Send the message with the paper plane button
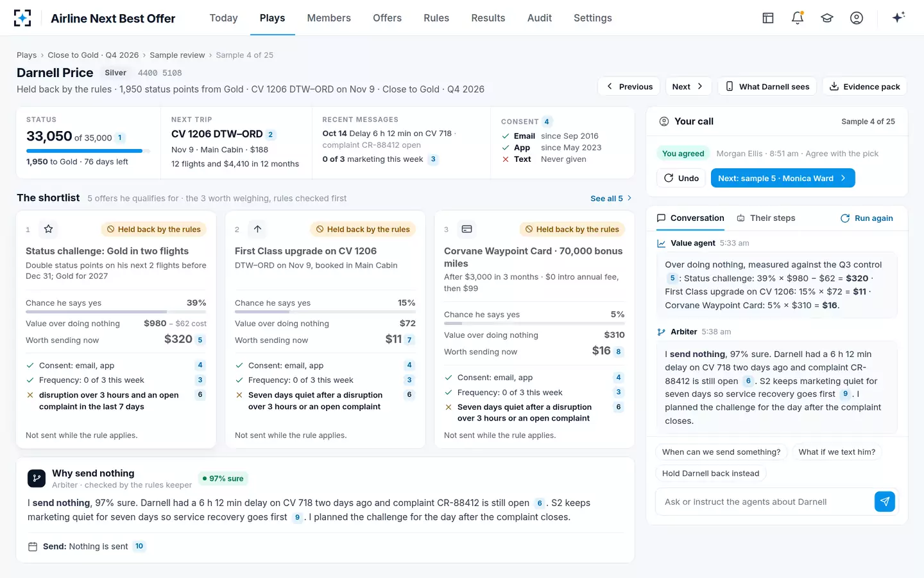924x578 pixels. [x=884, y=502]
